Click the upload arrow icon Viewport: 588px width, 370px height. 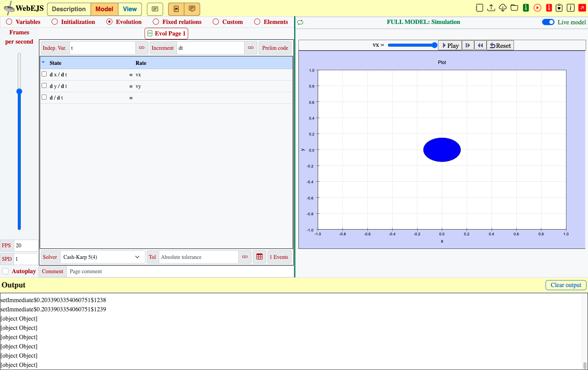pos(491,8)
